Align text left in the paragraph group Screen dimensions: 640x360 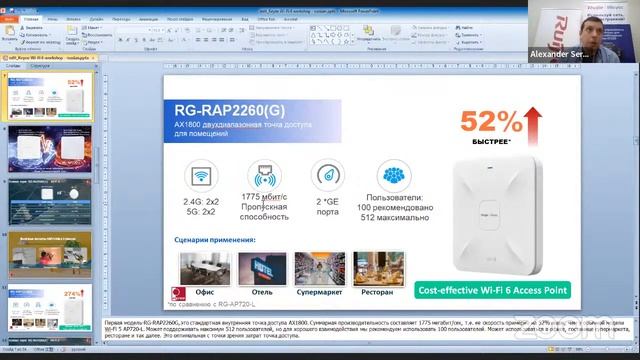pos(198,40)
